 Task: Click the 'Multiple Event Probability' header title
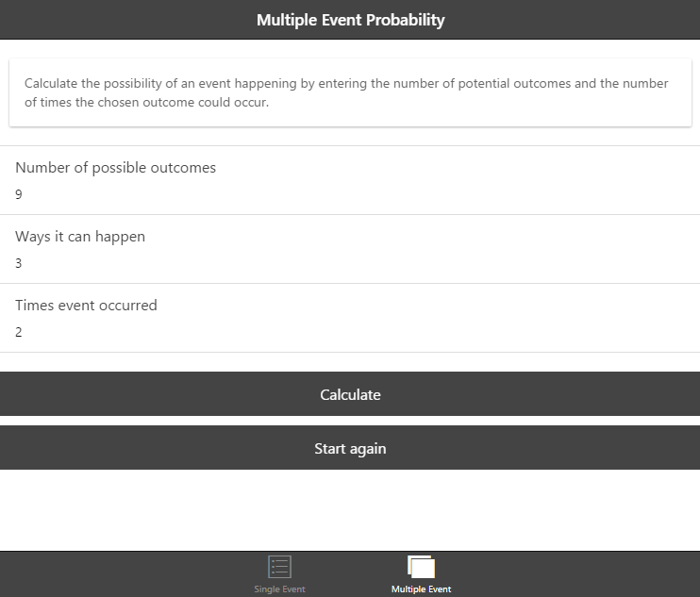pyautogui.click(x=350, y=20)
